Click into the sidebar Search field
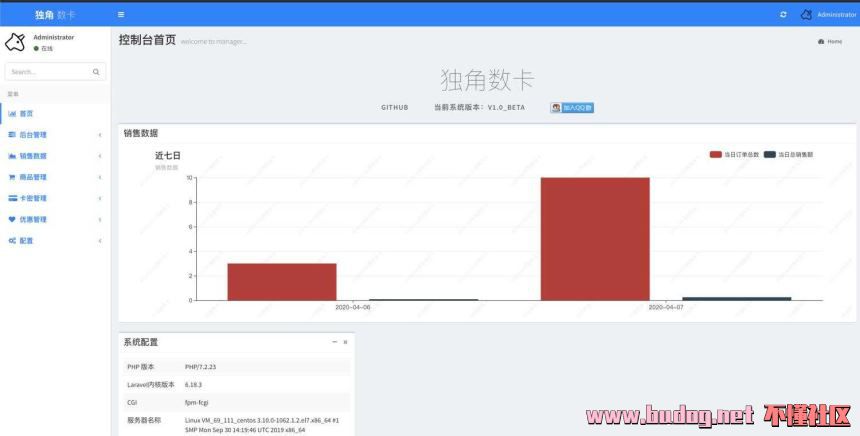Viewport: 860px width, 436px height. [x=48, y=72]
